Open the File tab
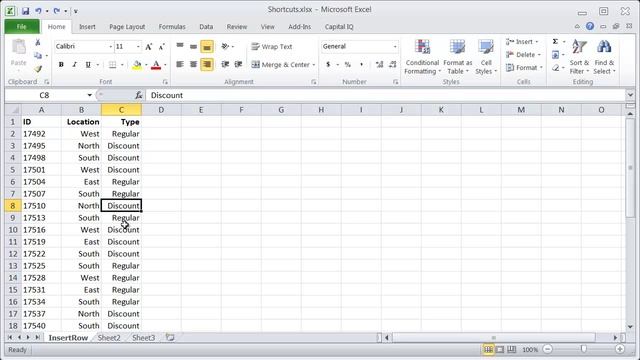This screenshot has width=640, height=360. click(22, 27)
